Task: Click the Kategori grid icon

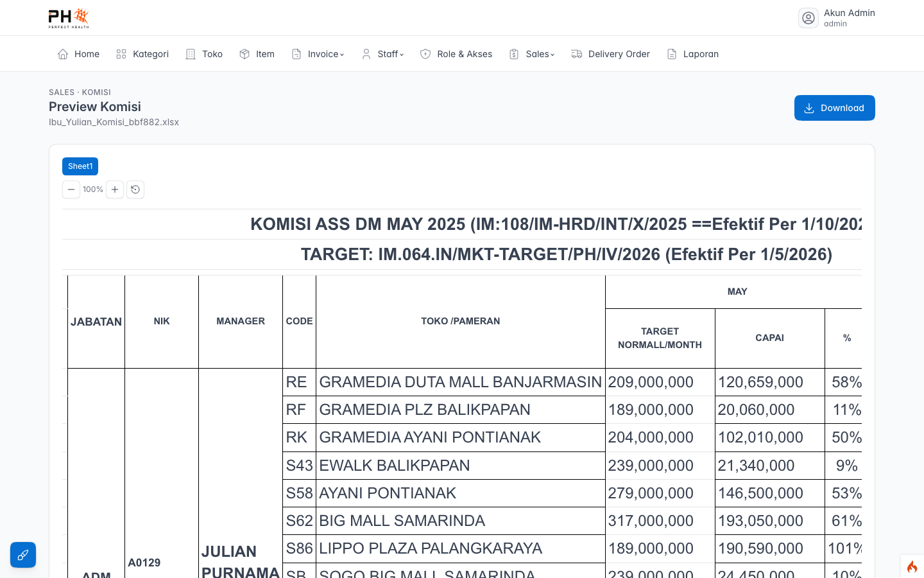Action: click(x=121, y=54)
